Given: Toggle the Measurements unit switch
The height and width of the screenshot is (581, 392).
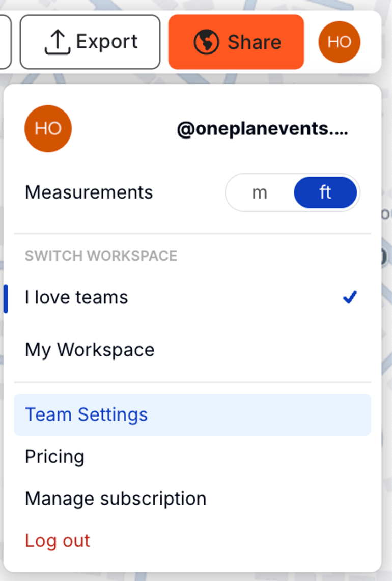Looking at the screenshot, I should coord(293,192).
